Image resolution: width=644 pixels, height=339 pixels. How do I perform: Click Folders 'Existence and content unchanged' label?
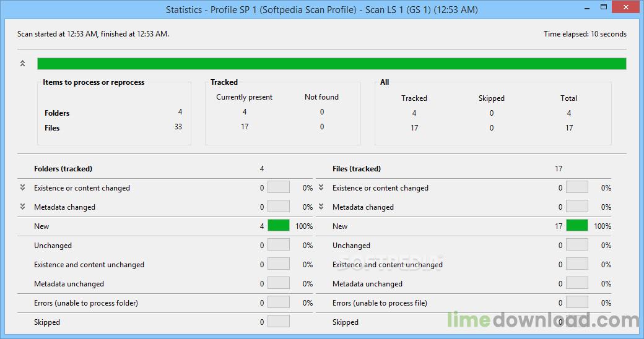89,265
